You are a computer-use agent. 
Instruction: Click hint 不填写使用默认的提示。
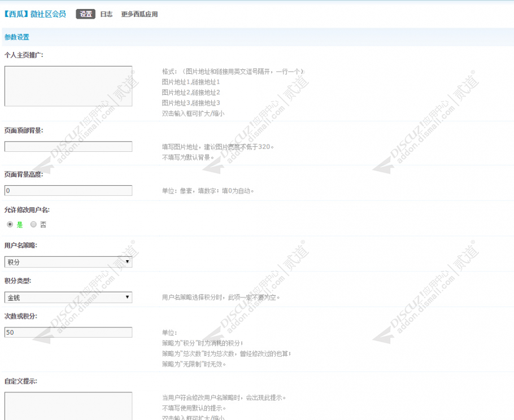(x=194, y=408)
